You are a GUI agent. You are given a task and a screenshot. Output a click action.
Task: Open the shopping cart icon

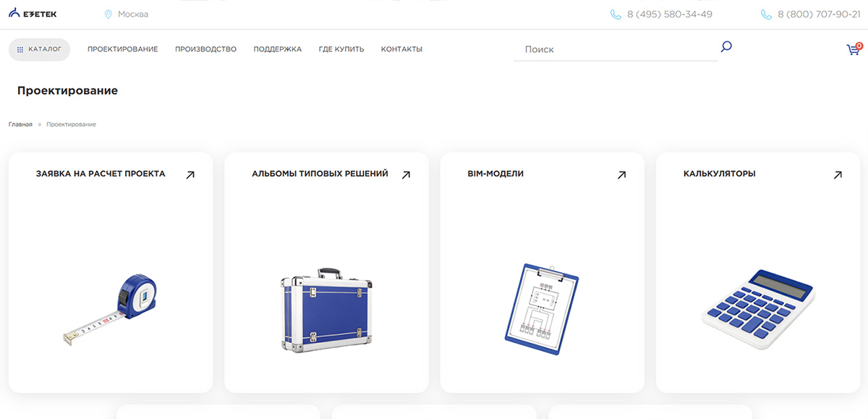[854, 49]
